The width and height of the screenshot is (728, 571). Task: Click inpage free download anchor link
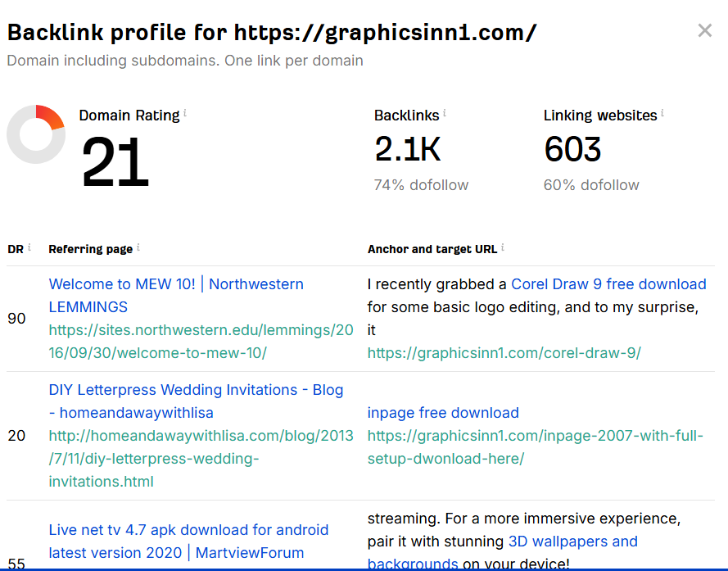[443, 413]
